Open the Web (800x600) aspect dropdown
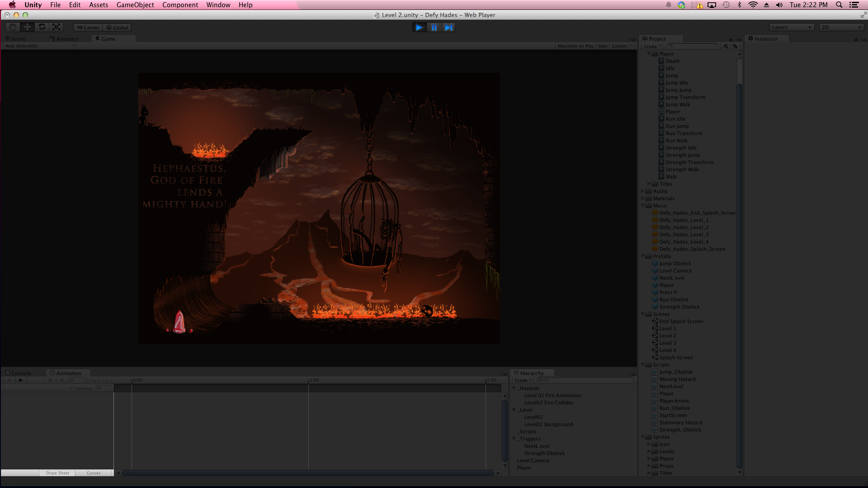This screenshot has height=488, width=868. (39, 46)
